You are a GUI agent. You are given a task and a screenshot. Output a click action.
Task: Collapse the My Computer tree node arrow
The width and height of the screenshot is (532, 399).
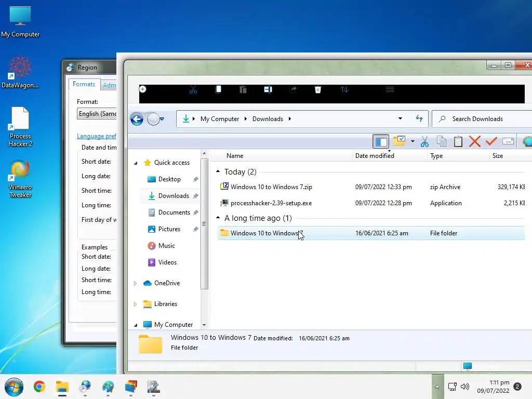point(136,325)
